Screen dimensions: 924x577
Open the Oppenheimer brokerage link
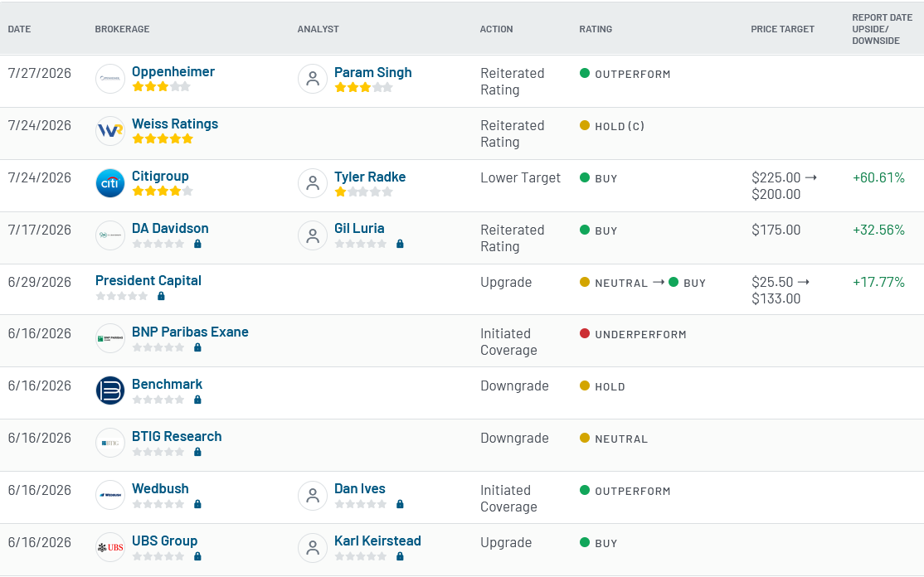pyautogui.click(x=173, y=72)
